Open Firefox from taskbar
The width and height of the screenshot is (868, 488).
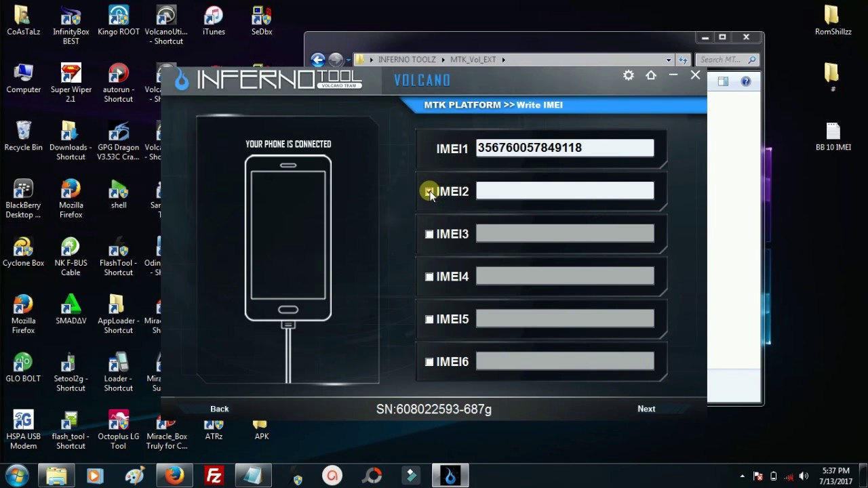coord(174,476)
